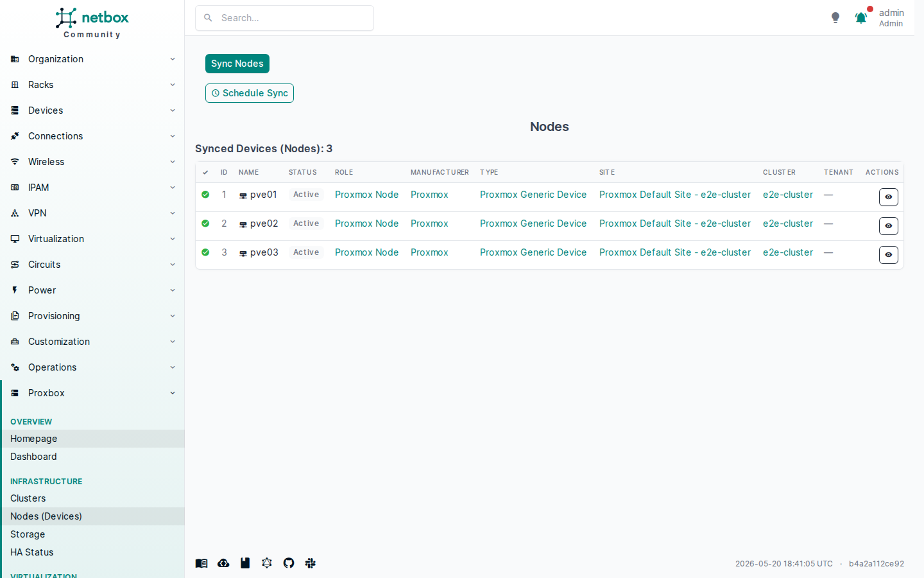The image size is (924, 578).
Task: Select Nodes (Devices) menu item
Action: pyautogui.click(x=92, y=516)
